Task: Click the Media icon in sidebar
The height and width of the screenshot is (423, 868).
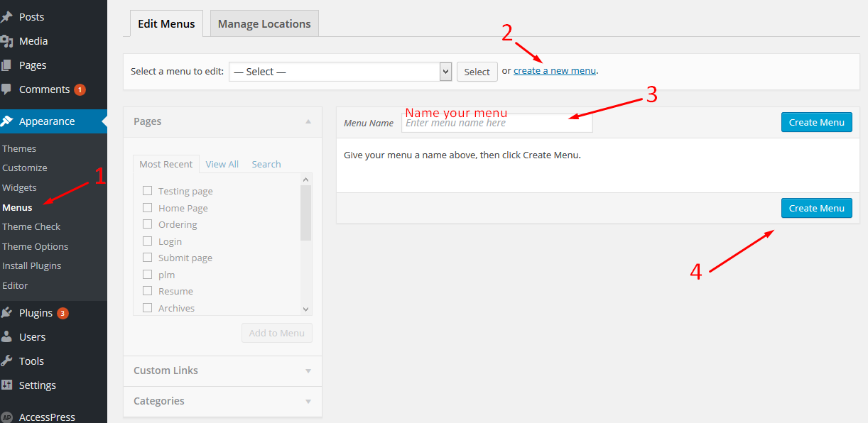Action: (7, 41)
